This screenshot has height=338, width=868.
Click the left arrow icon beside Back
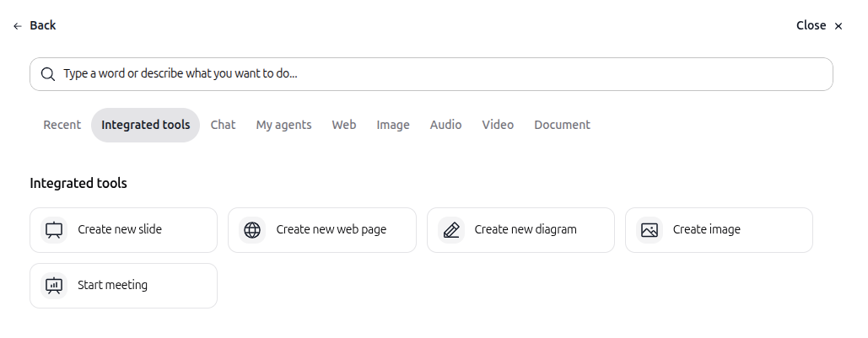[x=18, y=26]
